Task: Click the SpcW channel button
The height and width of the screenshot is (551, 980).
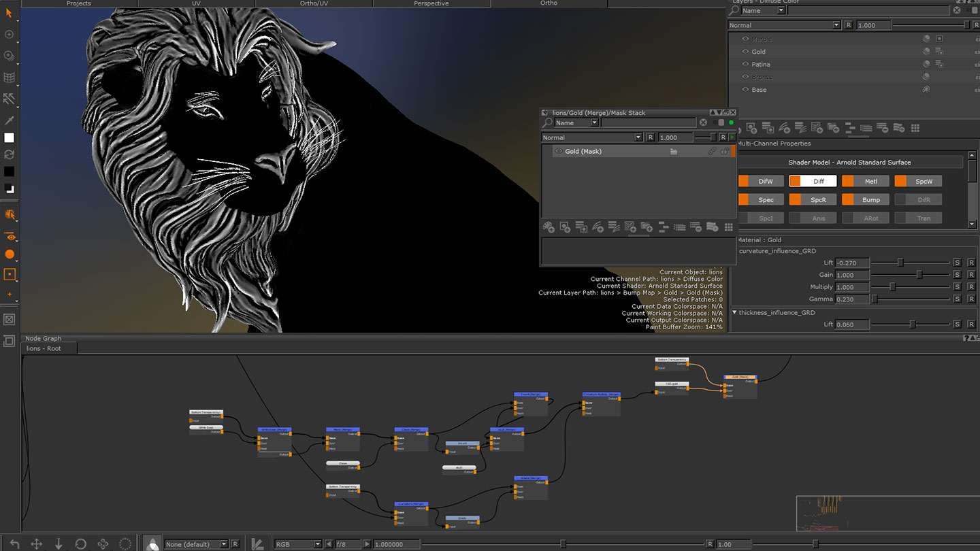Action: 919,182
